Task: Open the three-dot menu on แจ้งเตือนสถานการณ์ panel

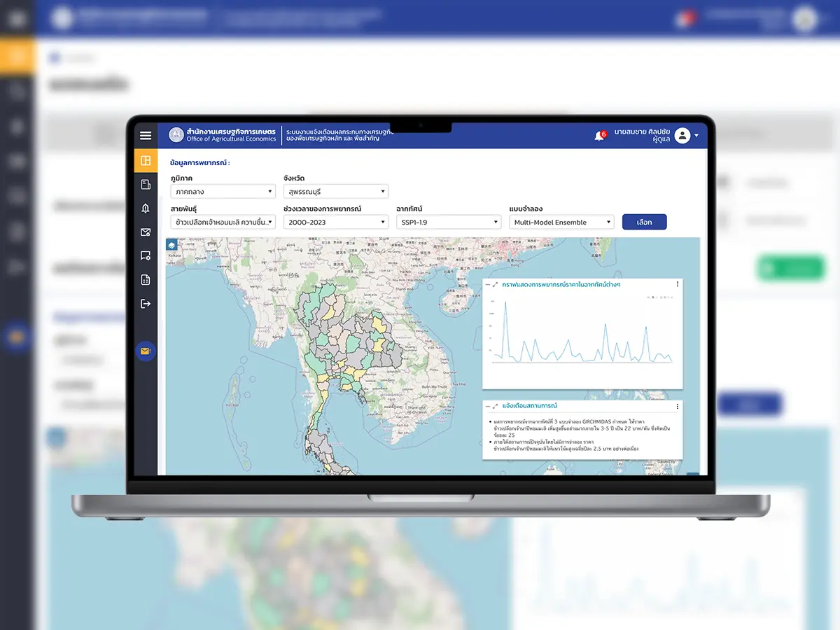Action: pyautogui.click(x=677, y=406)
